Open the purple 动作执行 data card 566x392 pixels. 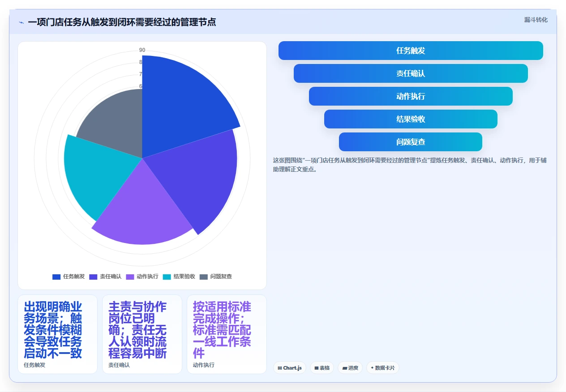point(227,334)
